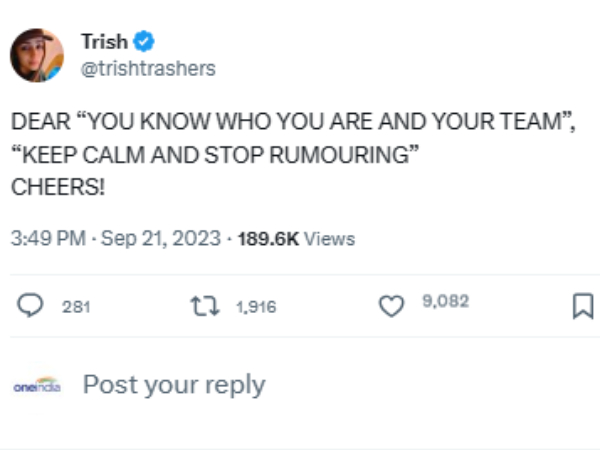Open the @trishtrashers handle link
Screen dimensions: 600x450
pyautogui.click(x=147, y=68)
